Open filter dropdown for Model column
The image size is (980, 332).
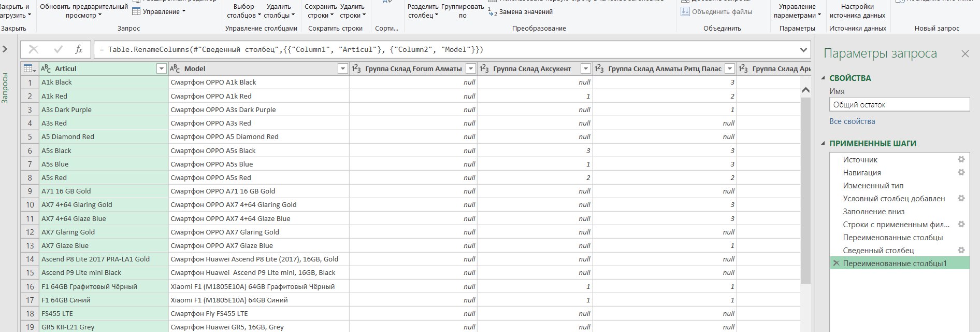pos(342,68)
